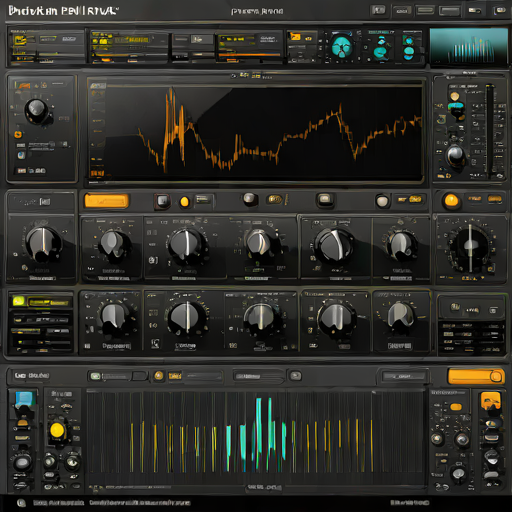Click the small square button right of the bottom strip's center selector
The height and width of the screenshot is (512, 512).
click(295, 376)
